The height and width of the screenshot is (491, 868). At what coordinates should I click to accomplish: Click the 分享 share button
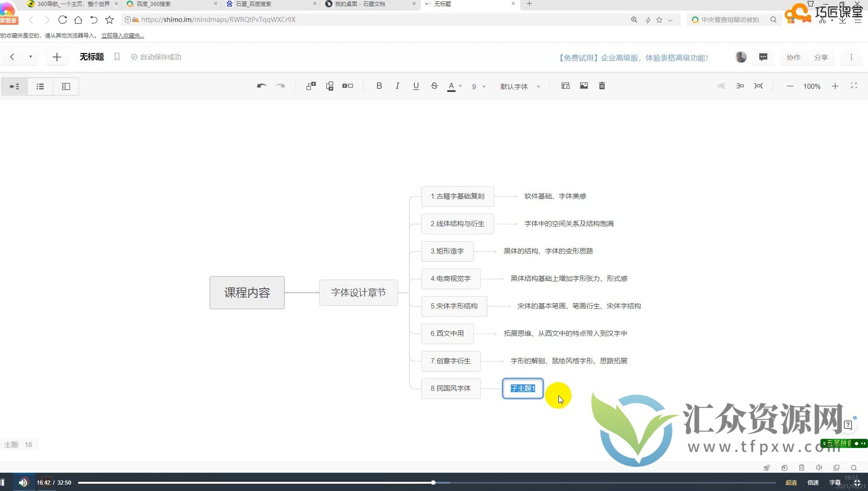tap(821, 57)
